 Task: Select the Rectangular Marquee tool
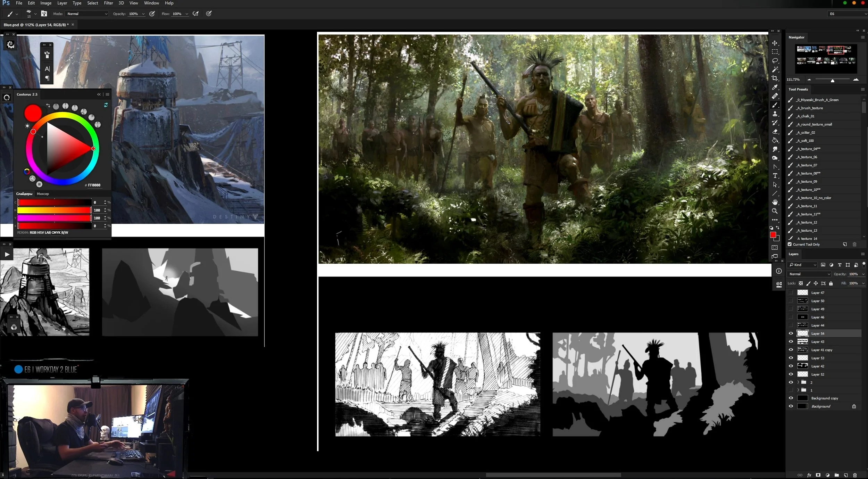[775, 52]
